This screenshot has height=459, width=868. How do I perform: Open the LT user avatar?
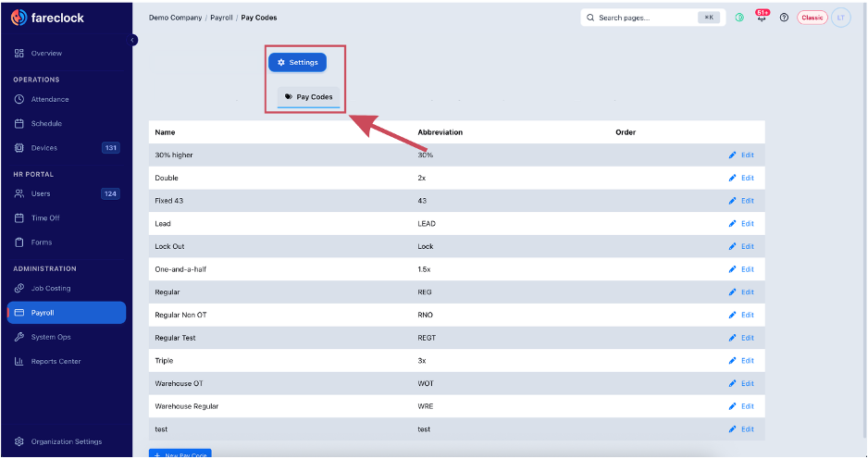tap(841, 18)
